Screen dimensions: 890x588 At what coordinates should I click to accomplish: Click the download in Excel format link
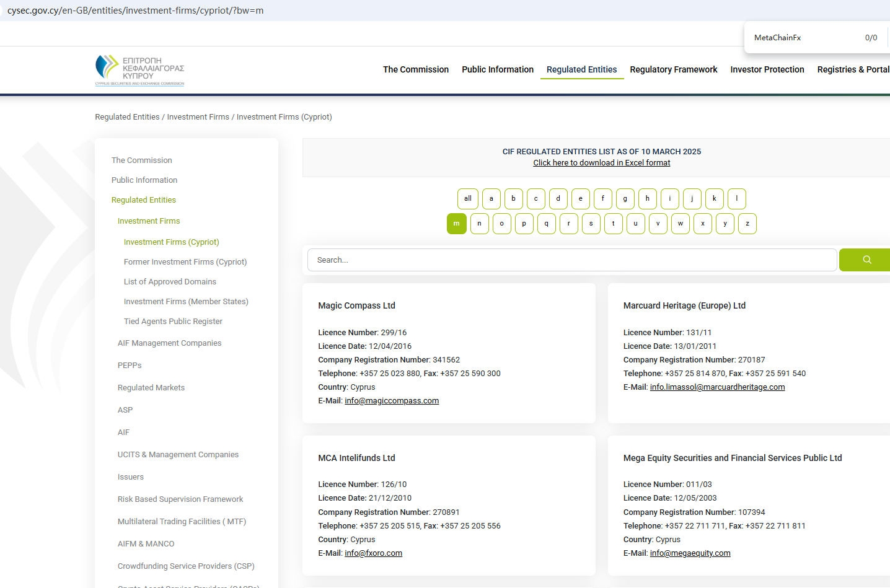tap(601, 163)
